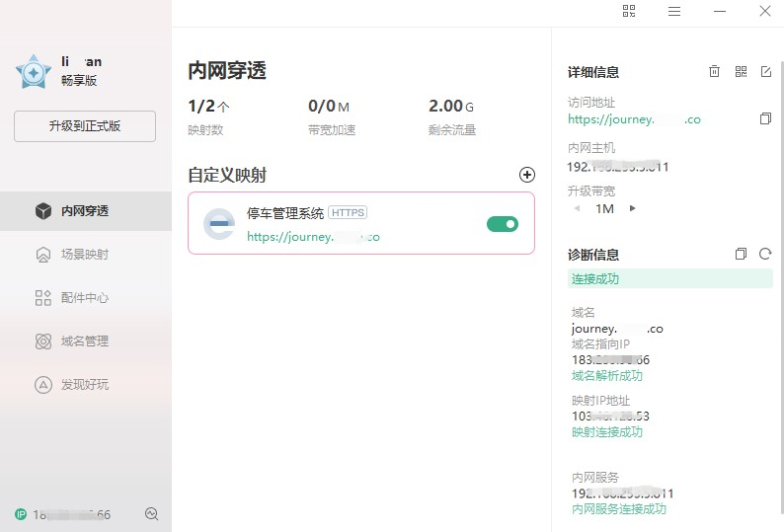
Task: Open 场景映射 from the sidebar
Action: click(x=86, y=255)
